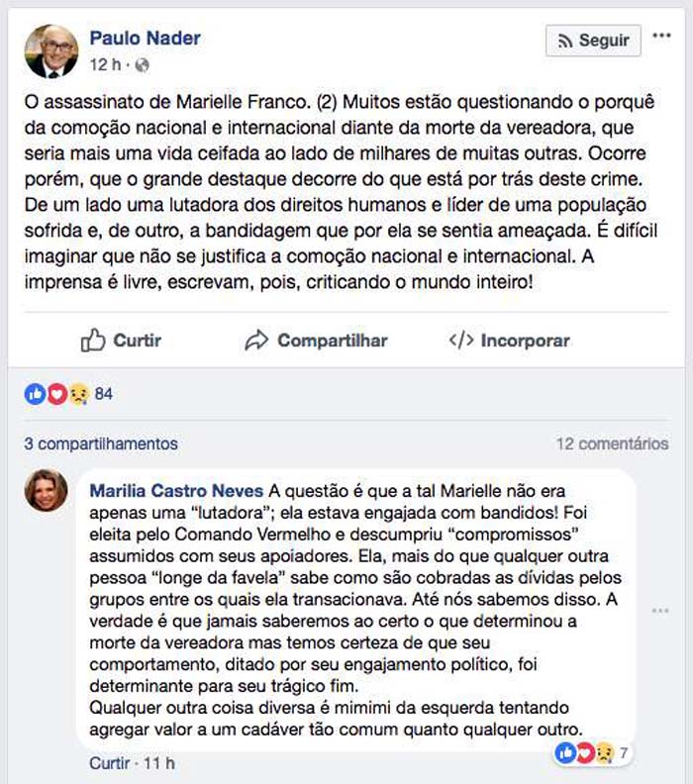Screen dimensions: 693x784
Task: Open the comment options three-dot menu
Action: [661, 611]
